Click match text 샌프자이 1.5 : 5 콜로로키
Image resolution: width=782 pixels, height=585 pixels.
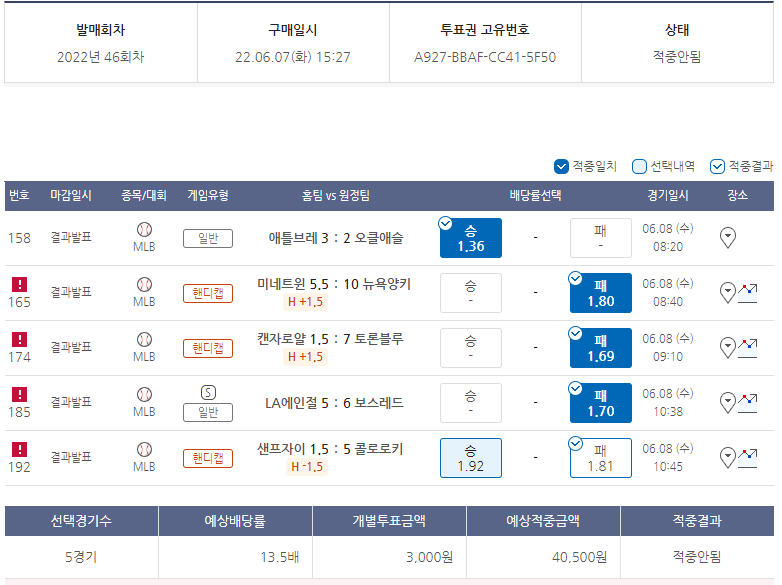tap(330, 449)
